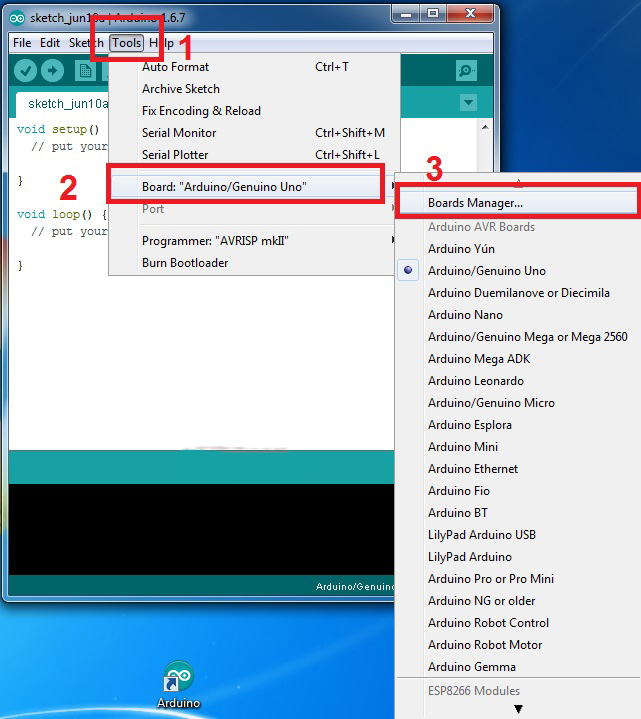Select Burn Bootloader
Image resolution: width=641 pixels, height=719 pixels.
pos(254,263)
